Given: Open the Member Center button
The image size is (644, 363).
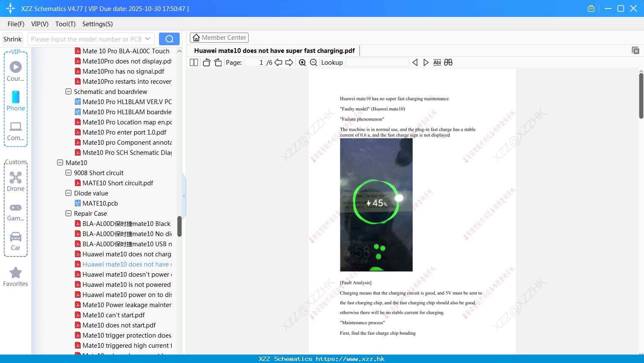Looking at the screenshot, I should click(x=219, y=38).
